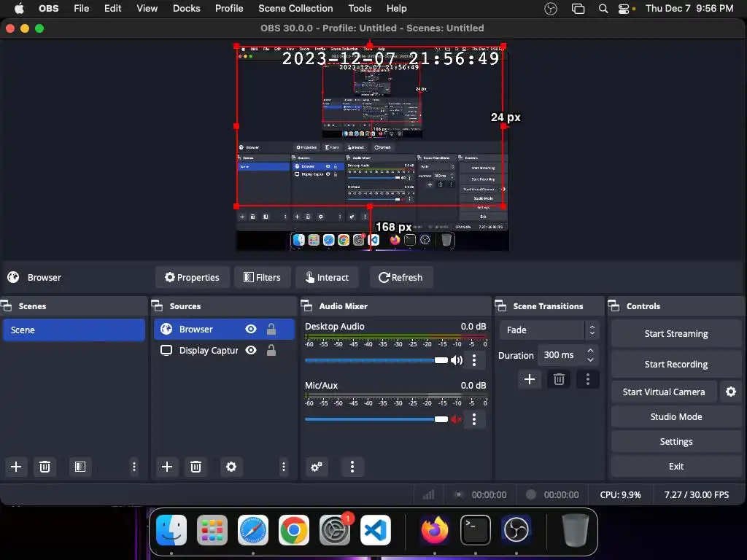Viewport: 747px width, 560px height.
Task: Float the Controls dock icon
Action: coord(614,306)
